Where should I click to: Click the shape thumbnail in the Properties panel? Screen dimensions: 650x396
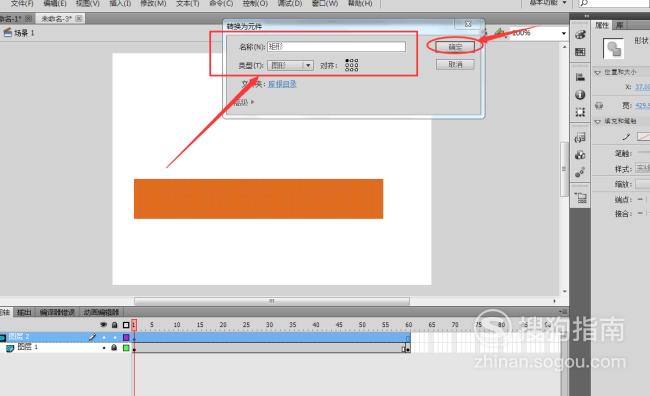pos(613,49)
